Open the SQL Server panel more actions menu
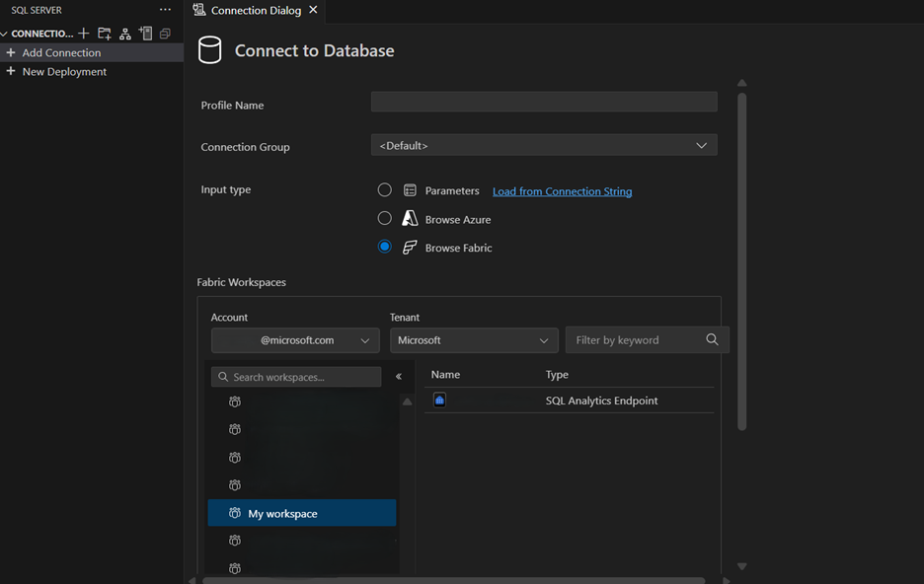 click(165, 10)
